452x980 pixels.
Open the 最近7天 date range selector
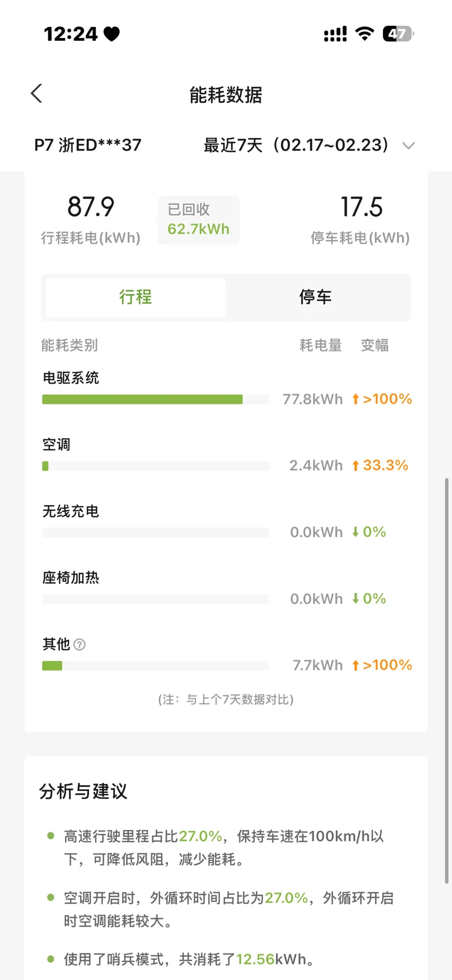click(296, 145)
